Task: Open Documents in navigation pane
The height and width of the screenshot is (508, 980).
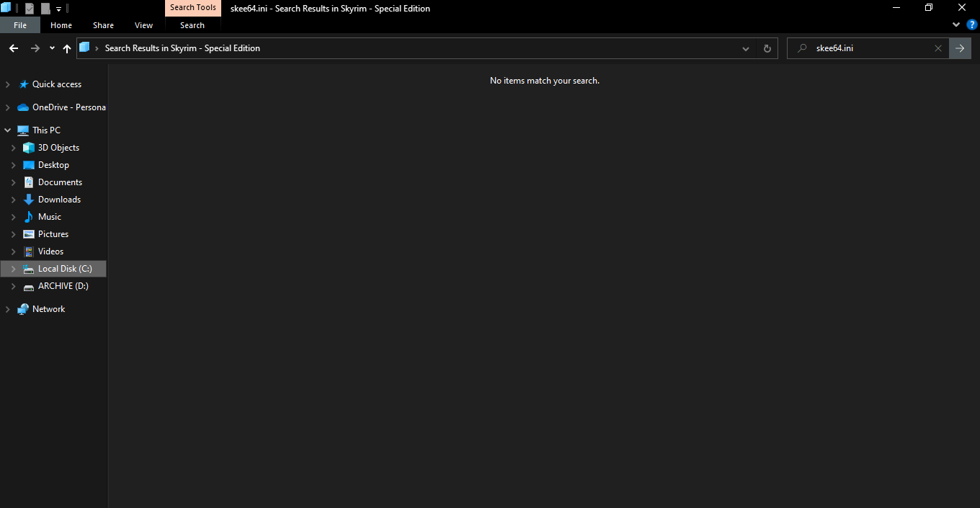Action: pos(60,182)
